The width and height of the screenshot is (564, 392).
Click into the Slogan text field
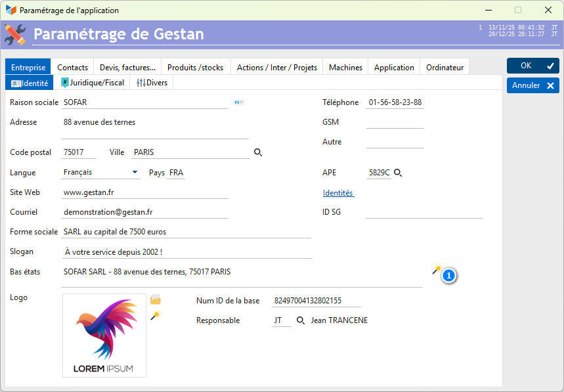[186, 251]
